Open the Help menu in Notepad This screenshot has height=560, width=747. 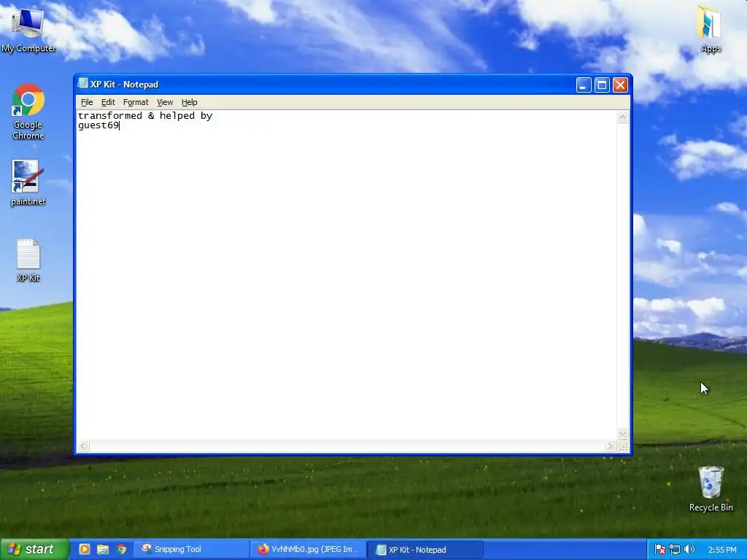[x=189, y=102]
